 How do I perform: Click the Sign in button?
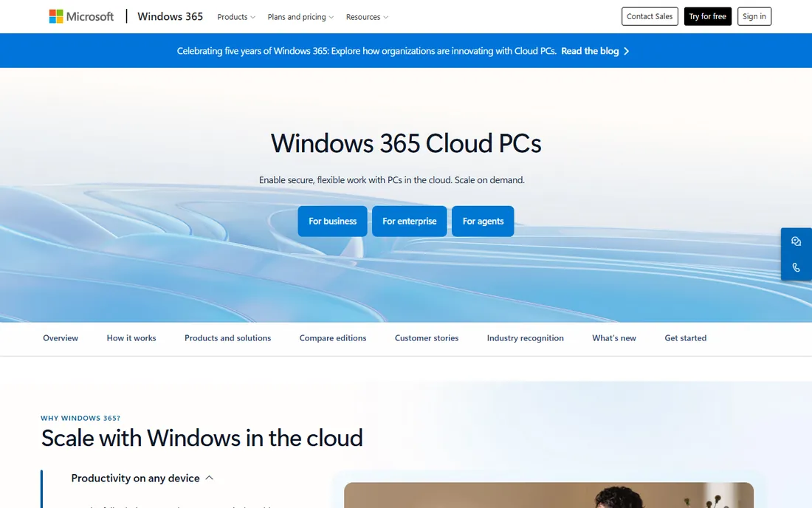[x=754, y=16]
